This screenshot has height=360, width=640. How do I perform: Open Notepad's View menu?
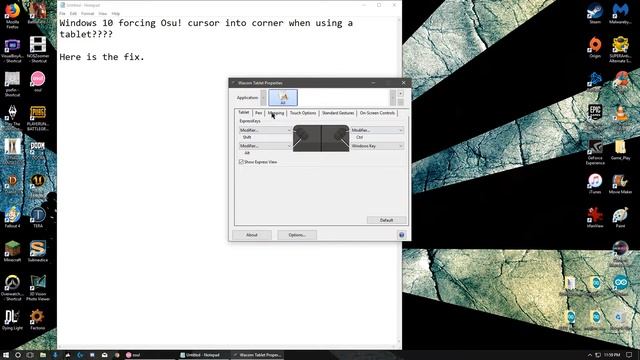[x=102, y=13]
